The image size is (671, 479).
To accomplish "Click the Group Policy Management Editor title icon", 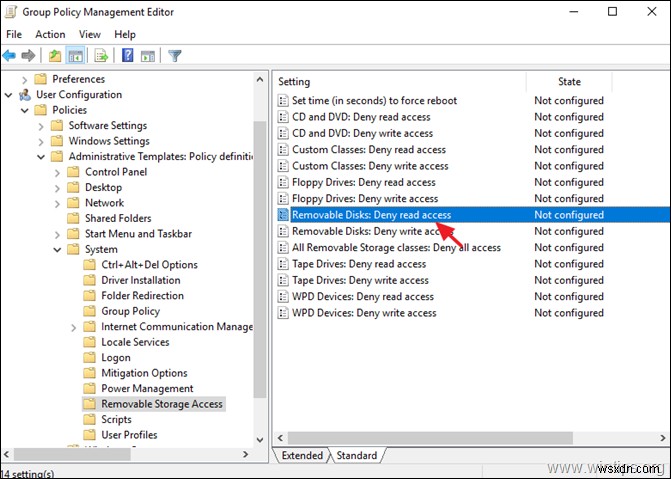I will pos(10,12).
